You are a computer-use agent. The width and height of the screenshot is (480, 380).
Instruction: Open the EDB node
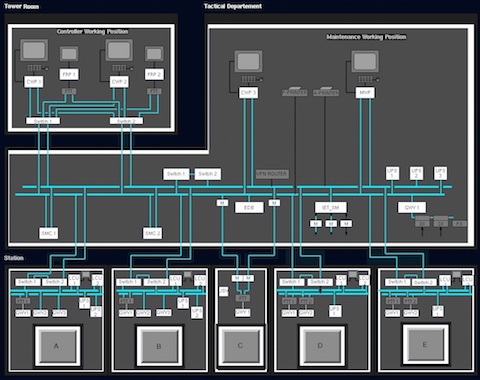tap(249, 207)
